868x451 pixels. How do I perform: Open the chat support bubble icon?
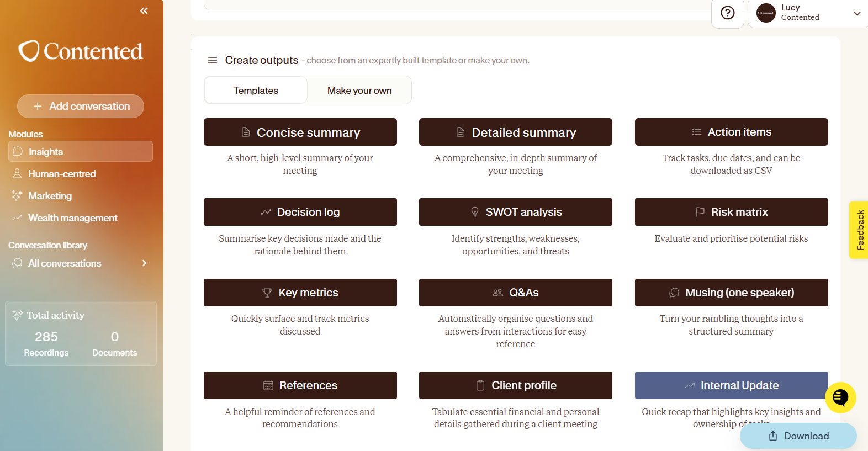[840, 397]
